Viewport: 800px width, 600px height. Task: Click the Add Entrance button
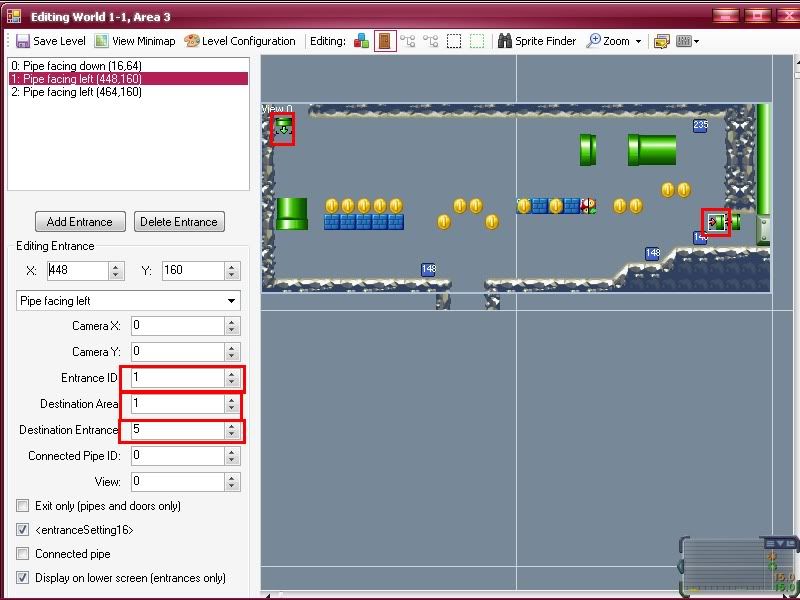[x=80, y=222]
